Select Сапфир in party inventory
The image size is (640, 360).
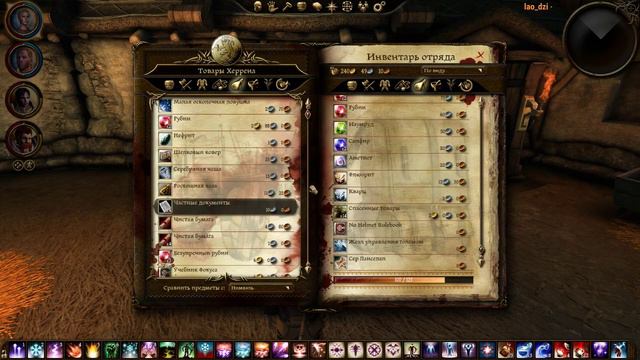(401, 144)
